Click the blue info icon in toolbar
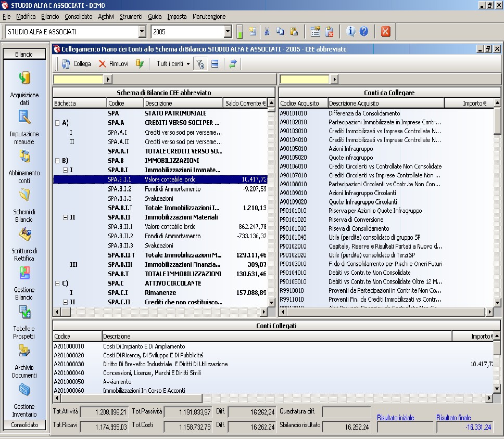 350,32
